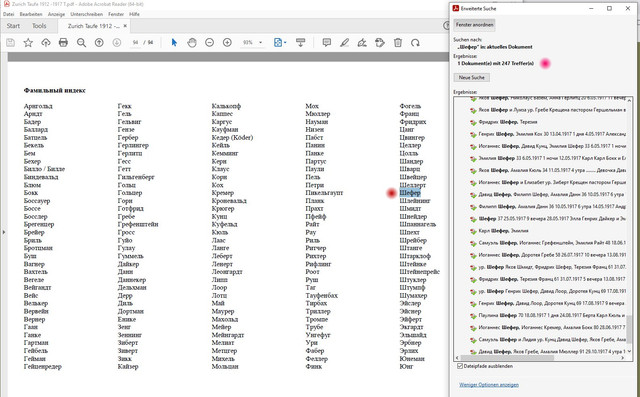Select the Zurich Taufe 1912 document tab
The width and height of the screenshot is (640, 397).
[93, 26]
